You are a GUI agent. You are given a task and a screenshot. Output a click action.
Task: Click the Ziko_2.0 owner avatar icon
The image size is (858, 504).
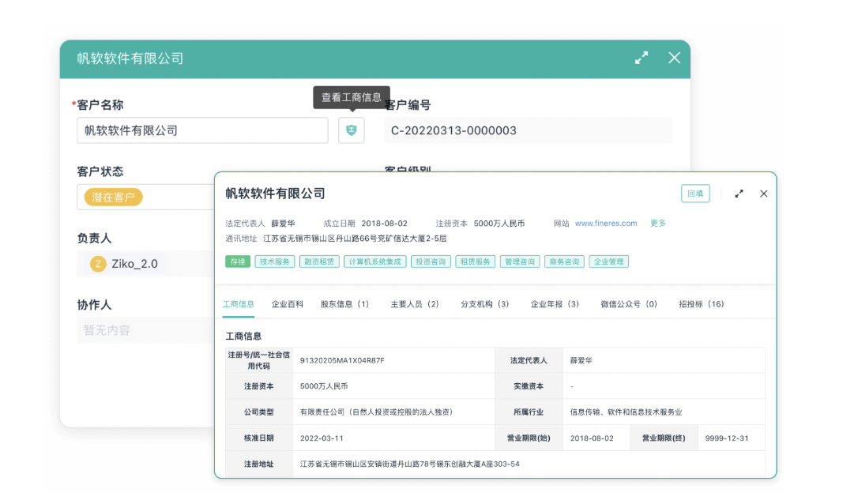point(98,264)
